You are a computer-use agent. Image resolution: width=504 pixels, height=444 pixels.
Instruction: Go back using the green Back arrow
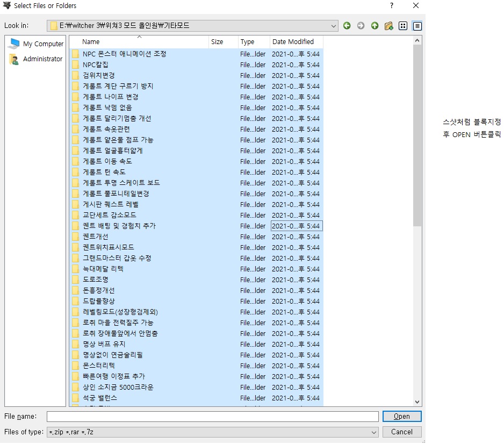click(347, 26)
